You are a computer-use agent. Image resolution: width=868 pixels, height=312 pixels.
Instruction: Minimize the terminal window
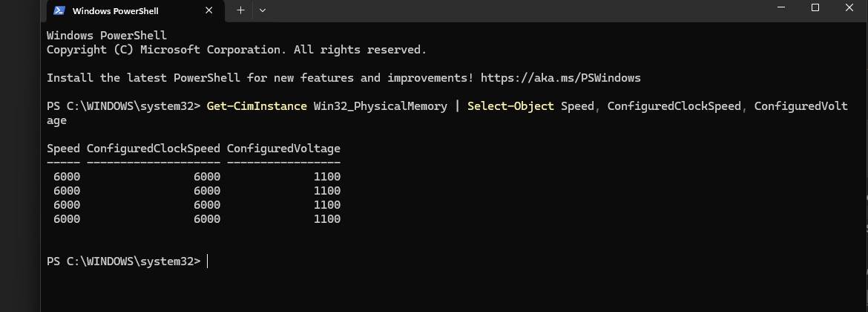[781, 7]
